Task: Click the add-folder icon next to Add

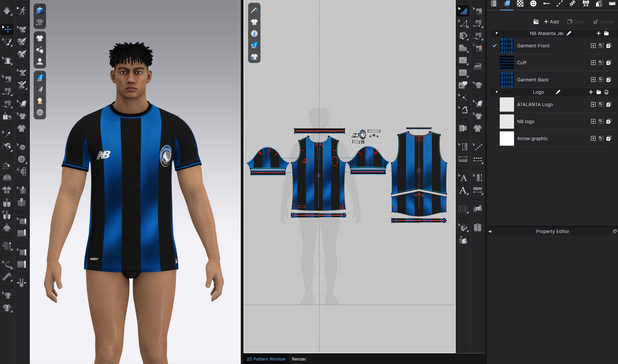Action: pyautogui.click(x=536, y=22)
